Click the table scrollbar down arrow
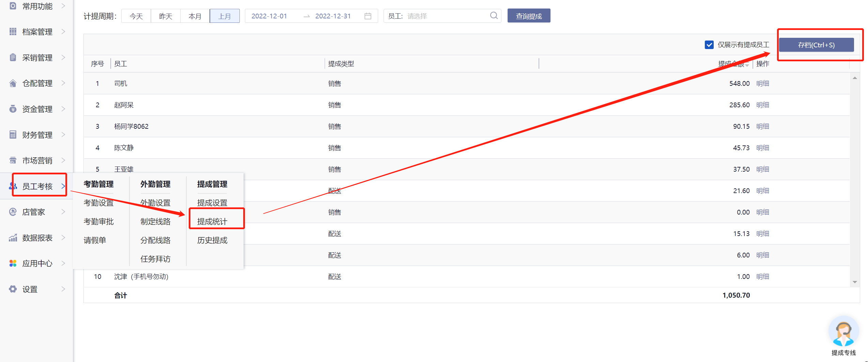 click(855, 282)
